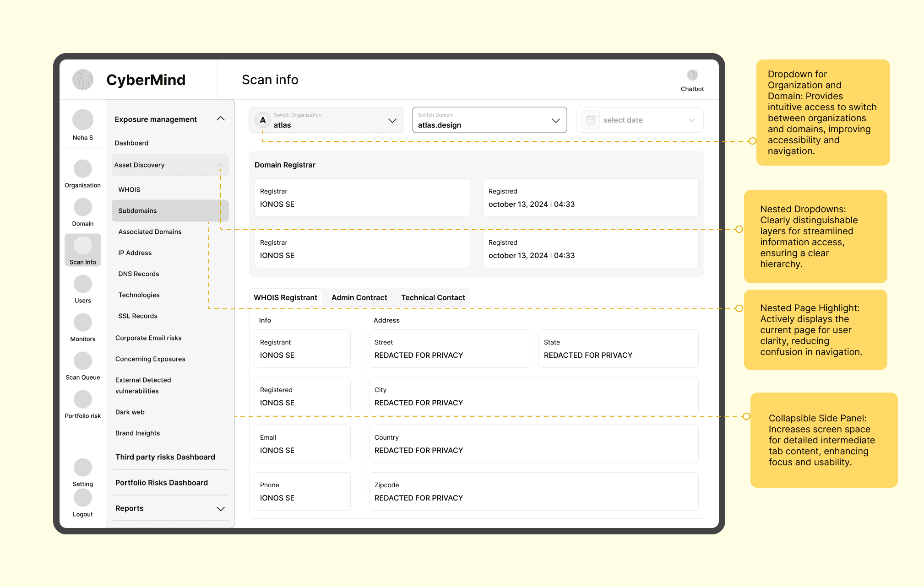Open Associated Domains in sidebar
Viewport: 924px width, 587px height.
(x=150, y=232)
